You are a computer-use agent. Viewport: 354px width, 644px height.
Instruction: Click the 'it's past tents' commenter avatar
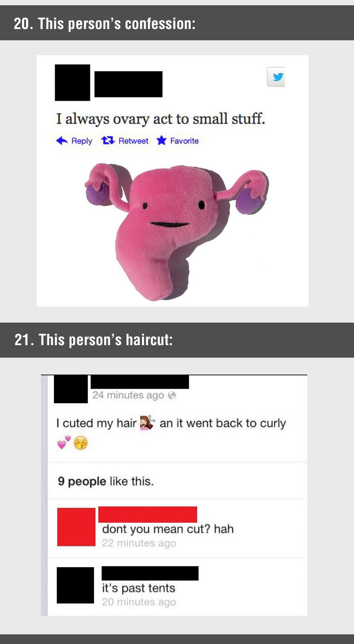(x=75, y=585)
